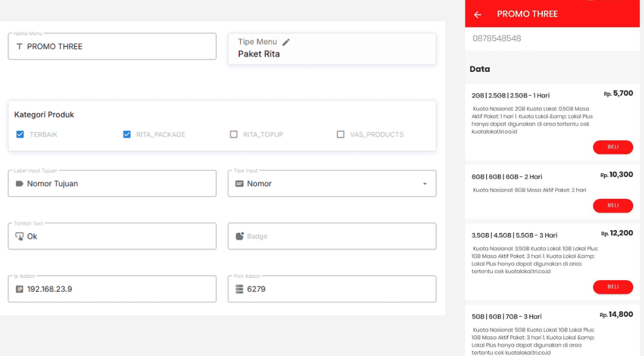Click the phone number field showing 0878548548
Viewport: 644px width, 356px height.
[552, 39]
